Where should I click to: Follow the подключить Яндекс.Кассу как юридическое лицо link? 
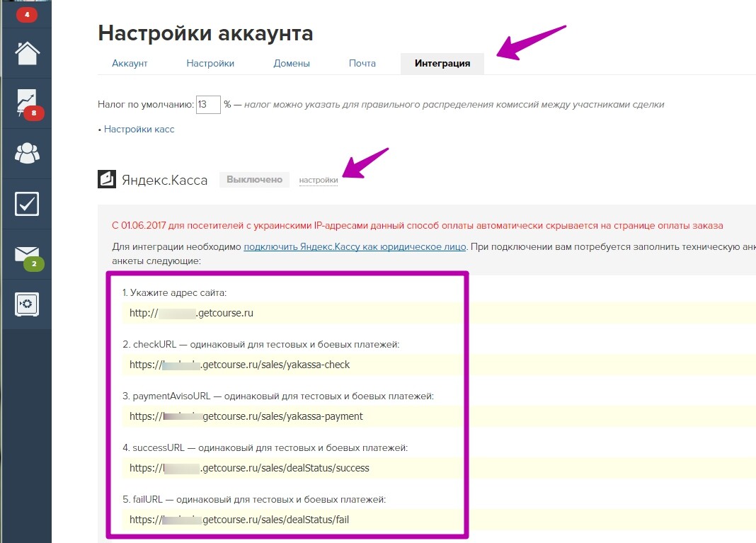coord(355,247)
